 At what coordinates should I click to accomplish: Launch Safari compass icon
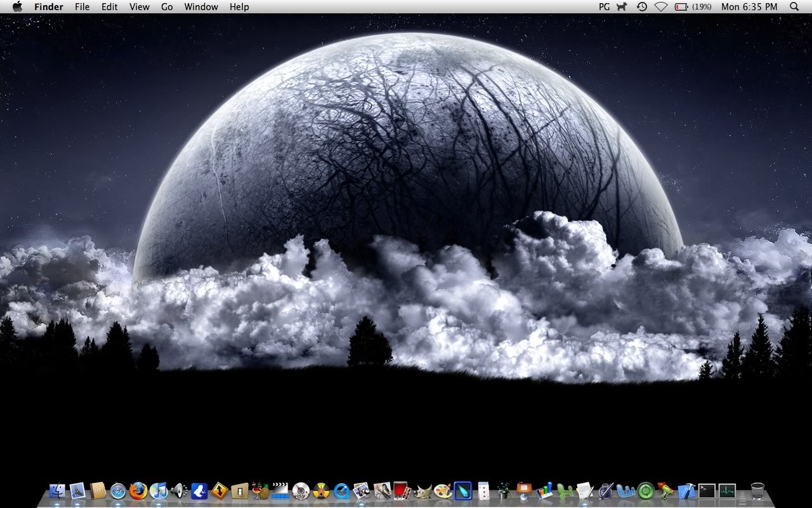(x=118, y=490)
